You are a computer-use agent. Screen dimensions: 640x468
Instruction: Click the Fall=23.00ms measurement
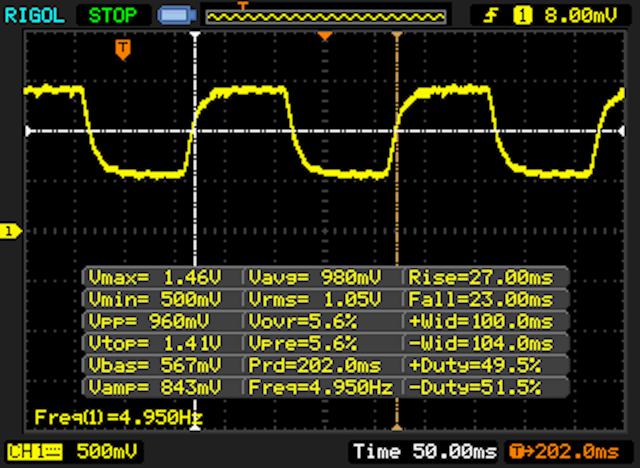[x=481, y=299]
